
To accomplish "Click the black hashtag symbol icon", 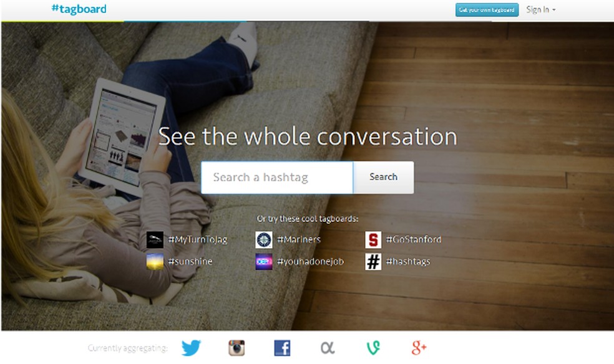I will (373, 262).
